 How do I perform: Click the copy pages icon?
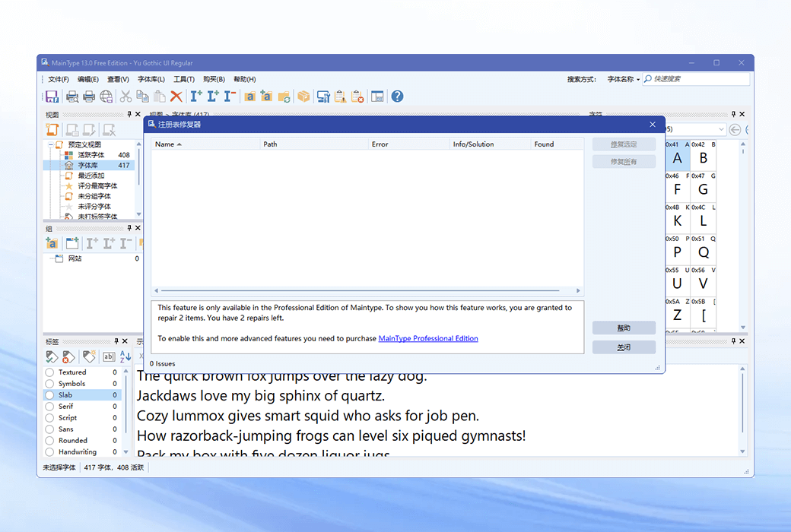pos(143,97)
